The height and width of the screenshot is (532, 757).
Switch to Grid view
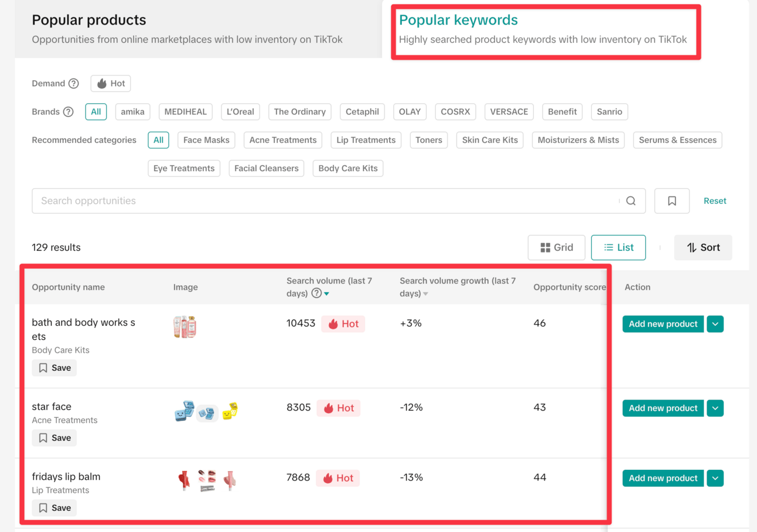(557, 247)
